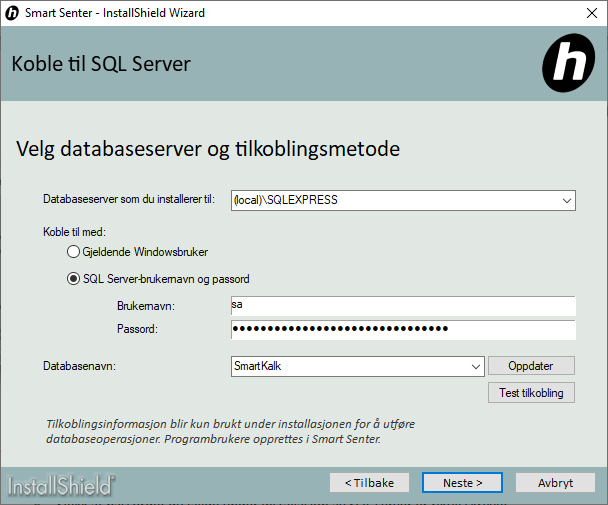608x505 pixels.
Task: Click the Koble til SQL Server header title
Action: click(101, 65)
